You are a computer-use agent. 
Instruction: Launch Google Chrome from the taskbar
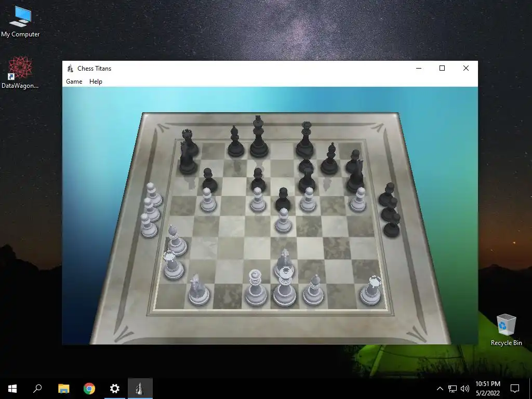click(x=89, y=389)
